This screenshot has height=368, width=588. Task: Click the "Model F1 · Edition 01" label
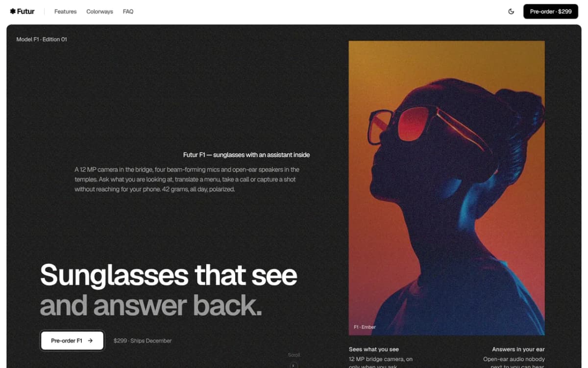tap(42, 39)
